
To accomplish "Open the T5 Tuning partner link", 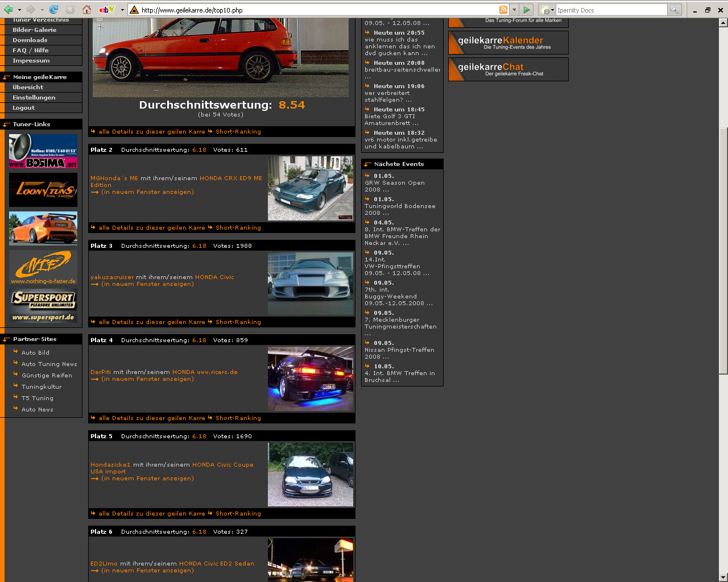I will (x=38, y=398).
